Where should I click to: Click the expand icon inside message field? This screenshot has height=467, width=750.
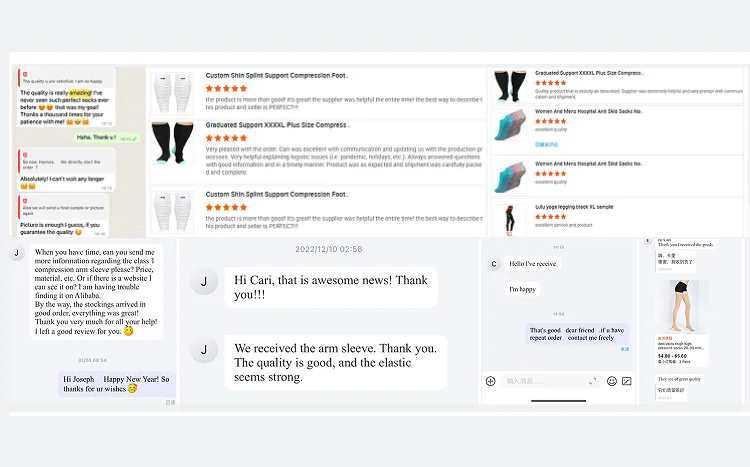pyautogui.click(x=593, y=381)
